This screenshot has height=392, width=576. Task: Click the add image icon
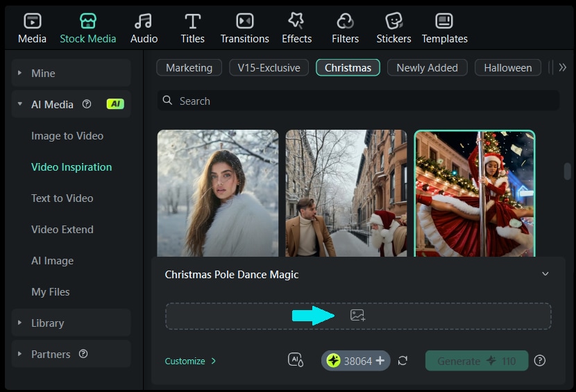(x=357, y=315)
